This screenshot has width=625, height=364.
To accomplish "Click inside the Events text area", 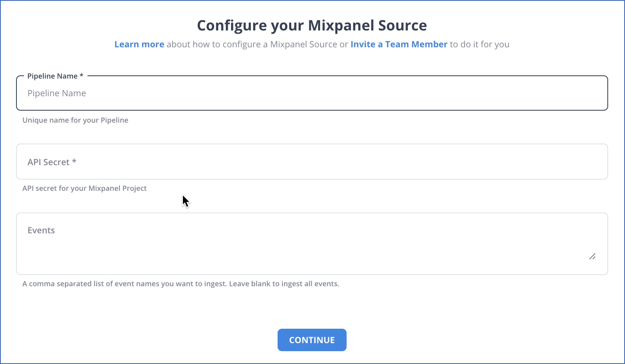I will [x=312, y=244].
